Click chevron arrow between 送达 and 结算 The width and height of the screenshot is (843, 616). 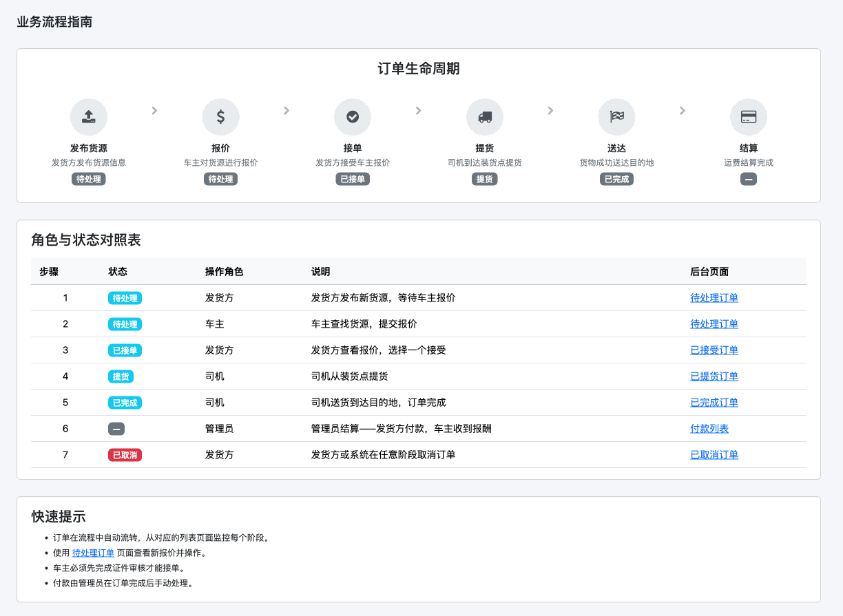tap(683, 110)
